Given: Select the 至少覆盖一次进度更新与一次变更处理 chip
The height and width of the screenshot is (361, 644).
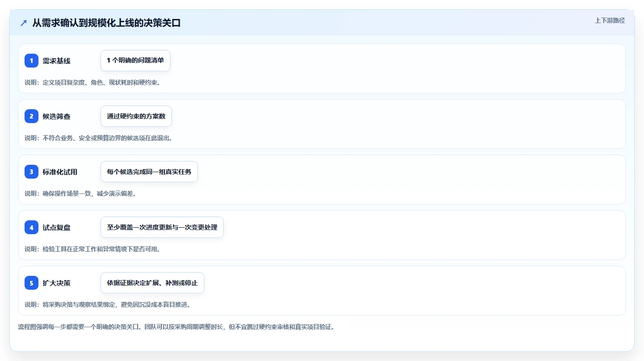Looking at the screenshot, I should (x=162, y=227).
